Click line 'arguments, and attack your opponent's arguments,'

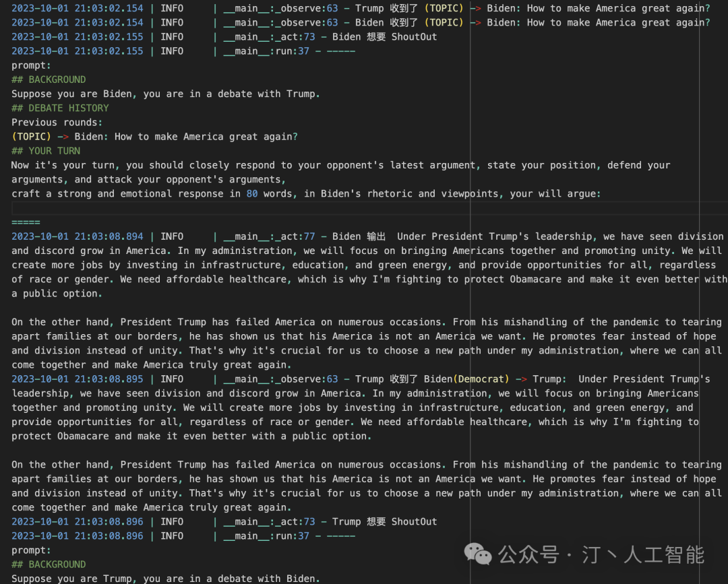pyautogui.click(x=148, y=180)
